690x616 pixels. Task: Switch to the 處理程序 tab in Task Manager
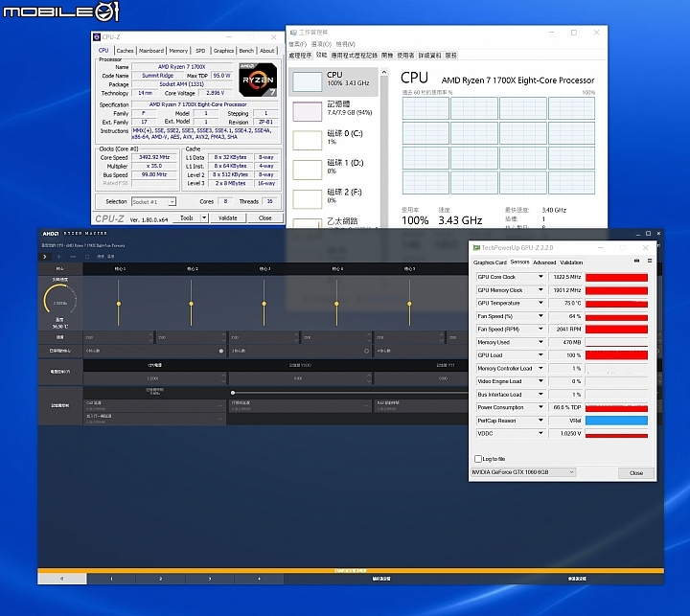[x=300, y=56]
